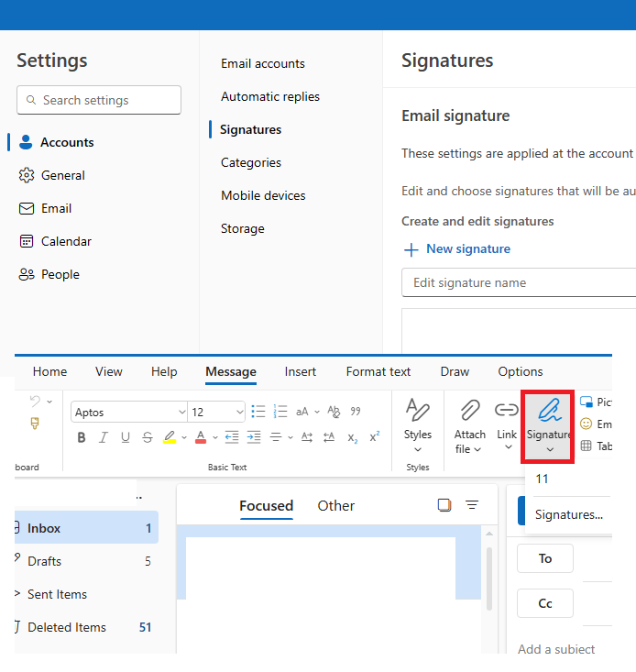Decrease paragraph indent
The height and width of the screenshot is (672, 636).
click(232, 437)
